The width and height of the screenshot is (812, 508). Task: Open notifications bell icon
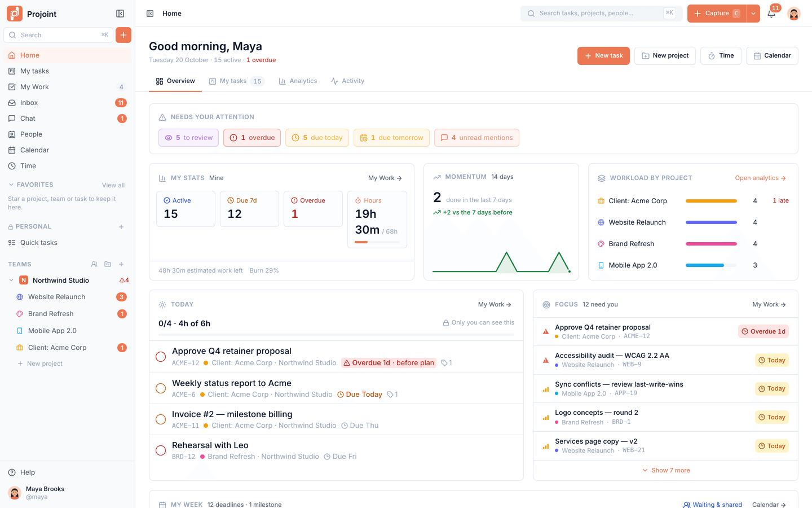(x=771, y=14)
